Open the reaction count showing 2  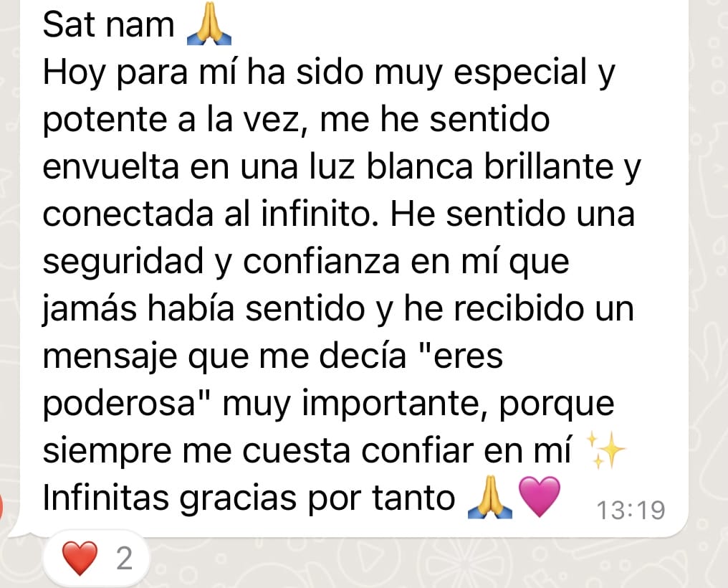(x=125, y=559)
